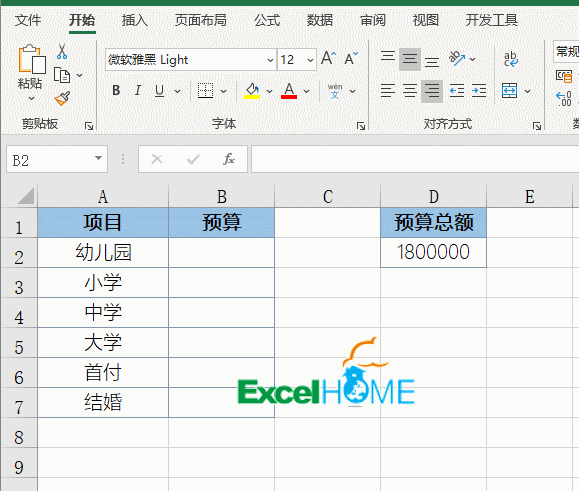Open the font group dialog launcher
The width and height of the screenshot is (579, 491).
(361, 126)
